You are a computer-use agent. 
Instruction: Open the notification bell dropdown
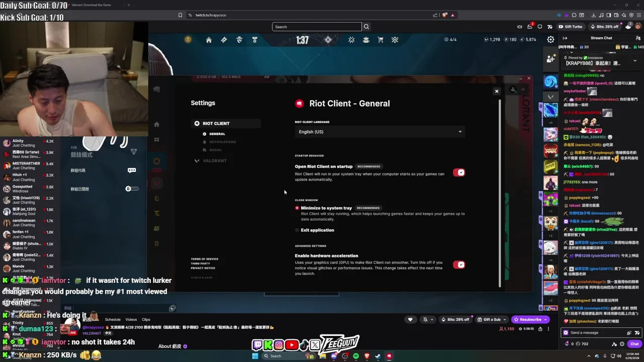coord(428,319)
